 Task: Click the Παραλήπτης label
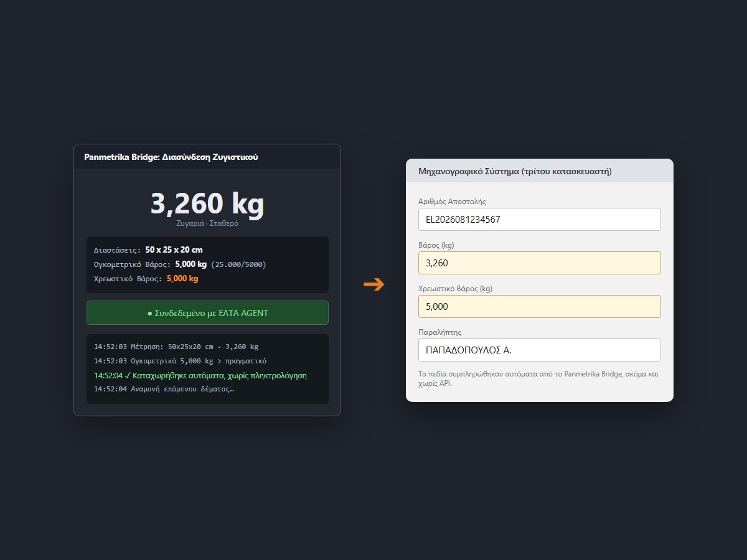click(x=440, y=332)
